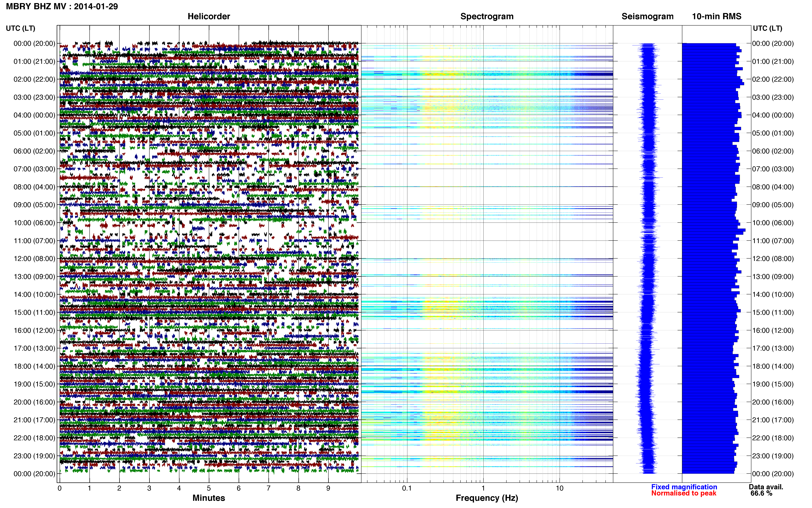812x508 pixels.
Task: Click the 10-min RMS panel heading
Action: click(717, 16)
